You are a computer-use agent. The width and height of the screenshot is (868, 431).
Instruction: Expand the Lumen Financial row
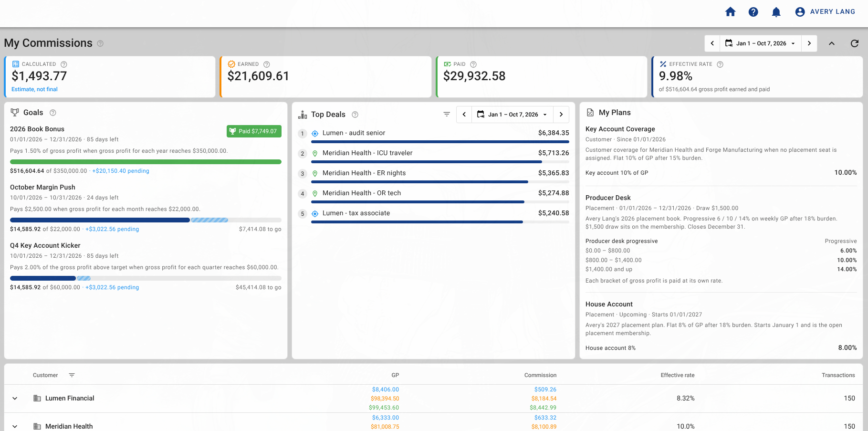point(15,399)
